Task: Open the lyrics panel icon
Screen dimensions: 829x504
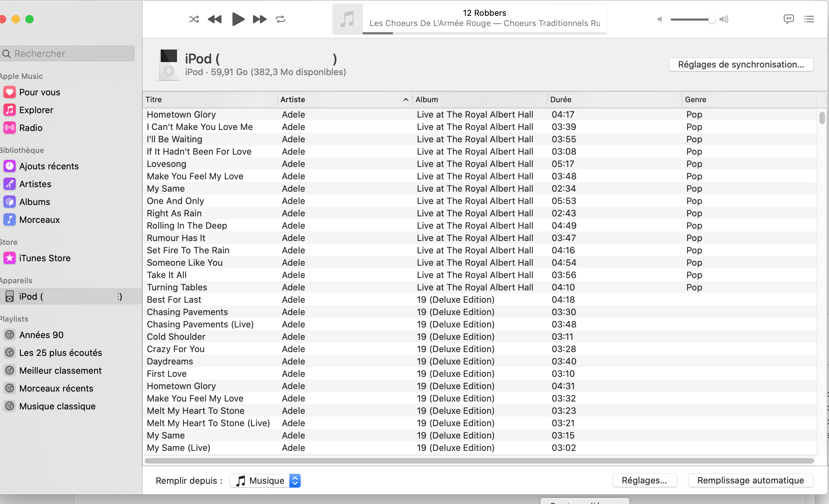Action: tap(789, 19)
